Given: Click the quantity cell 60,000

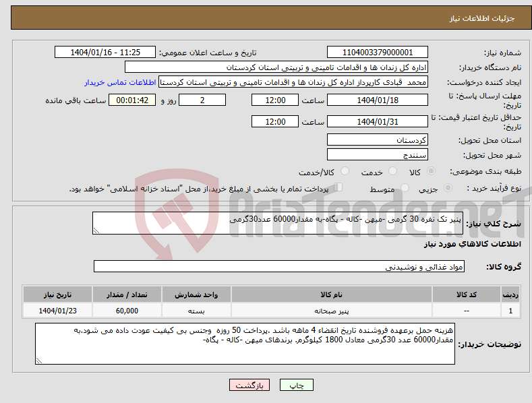Looking at the screenshot, I should pyautogui.click(x=127, y=311).
